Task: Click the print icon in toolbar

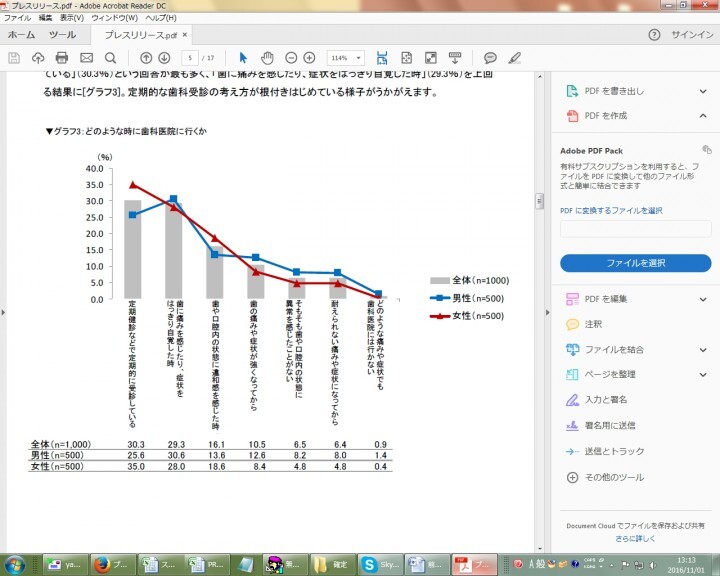Action: [x=62, y=57]
